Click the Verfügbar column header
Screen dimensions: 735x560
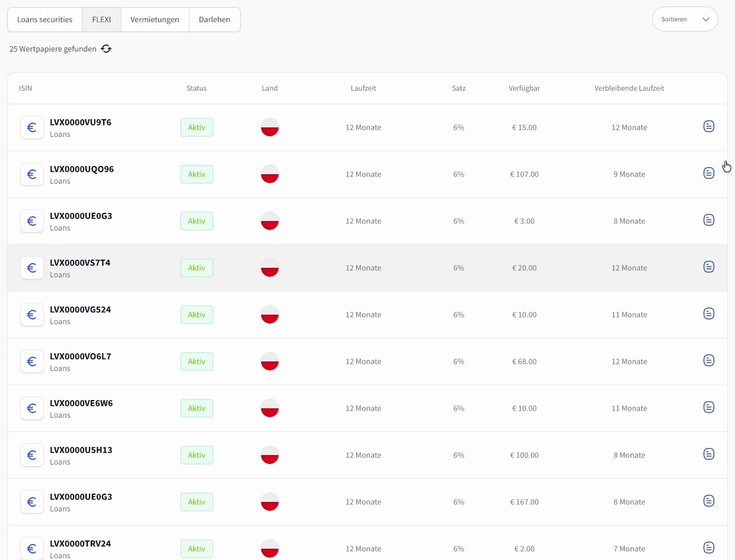(525, 88)
